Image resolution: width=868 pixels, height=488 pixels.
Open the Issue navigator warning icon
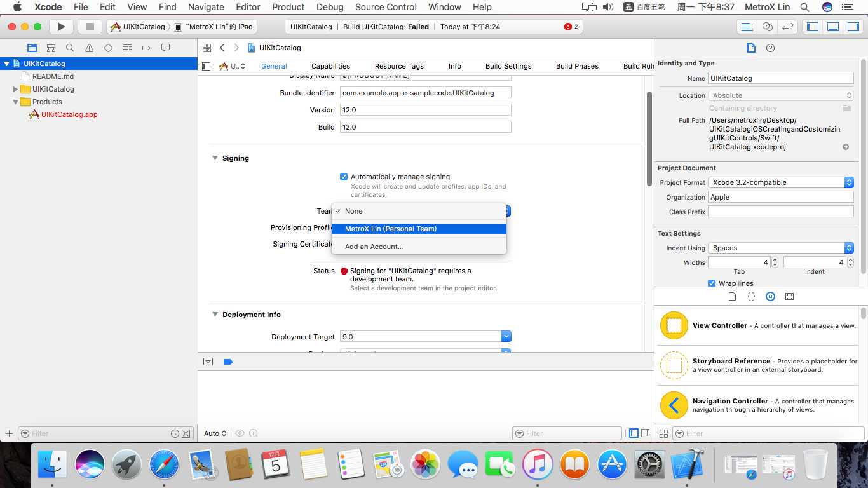coord(89,48)
